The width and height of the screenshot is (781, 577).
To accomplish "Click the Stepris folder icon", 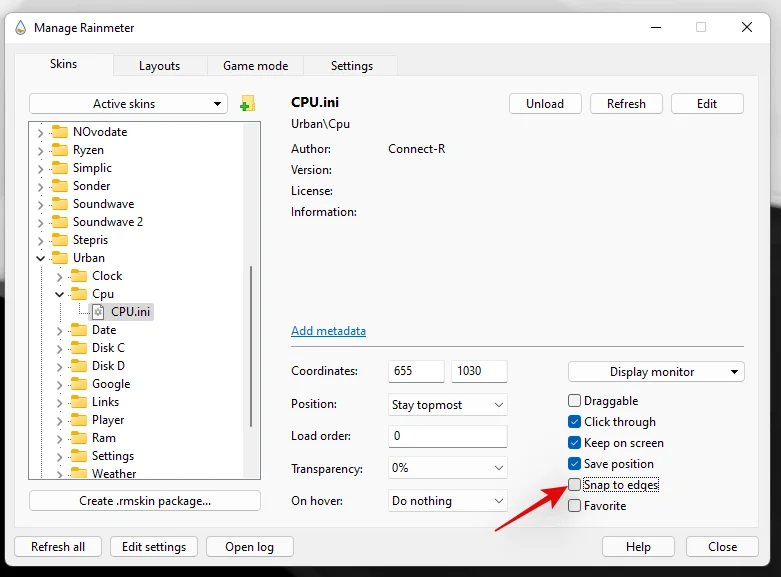I will (60, 240).
